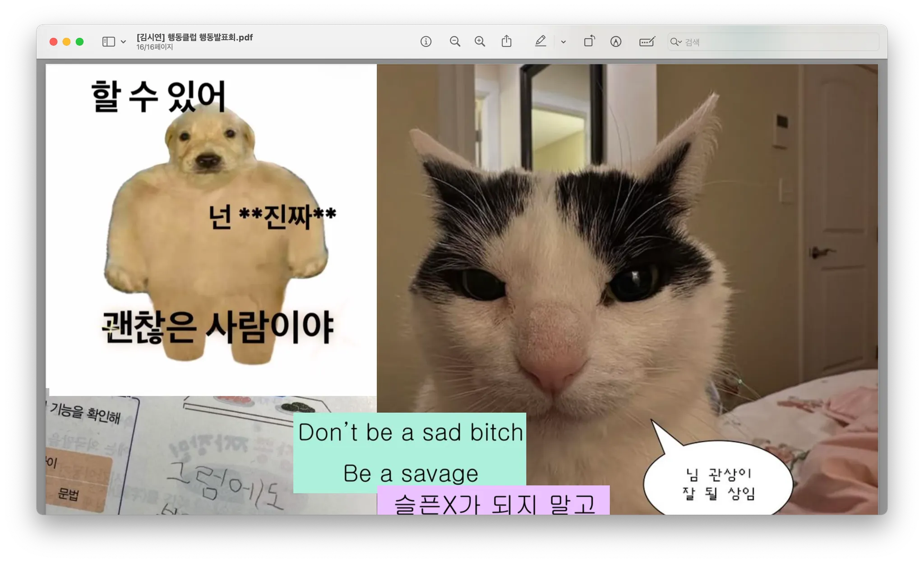Expand the sidebar view options chevron
Screen dimensions: 924x563
[123, 42]
